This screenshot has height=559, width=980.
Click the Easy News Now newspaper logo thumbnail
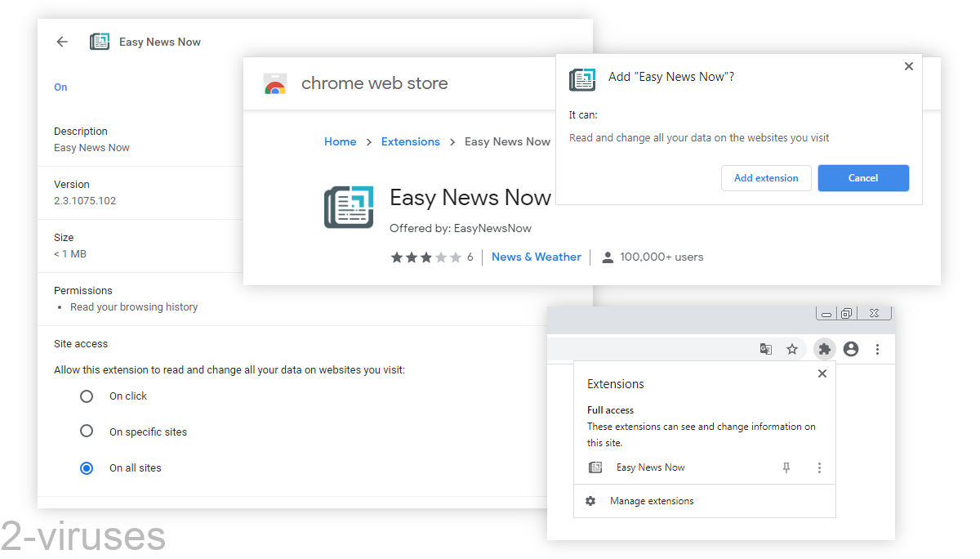point(349,207)
